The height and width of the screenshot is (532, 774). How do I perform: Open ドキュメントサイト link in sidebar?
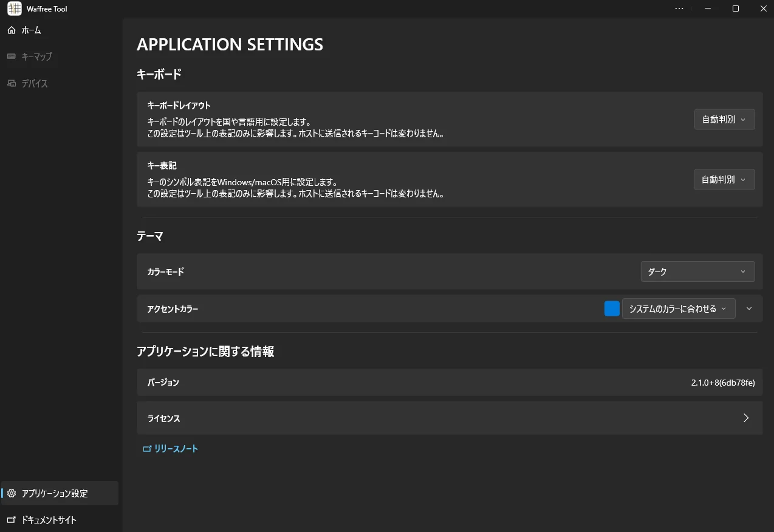[49, 520]
